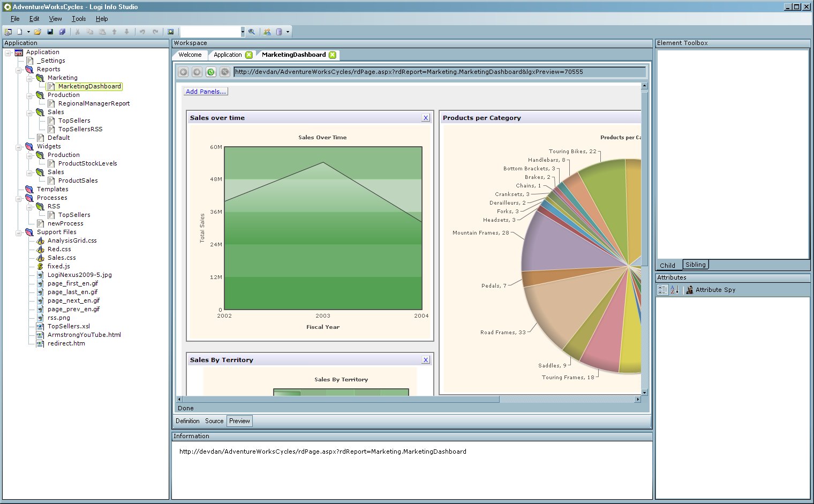Select TopSellersRSS report in the tree

[80, 129]
